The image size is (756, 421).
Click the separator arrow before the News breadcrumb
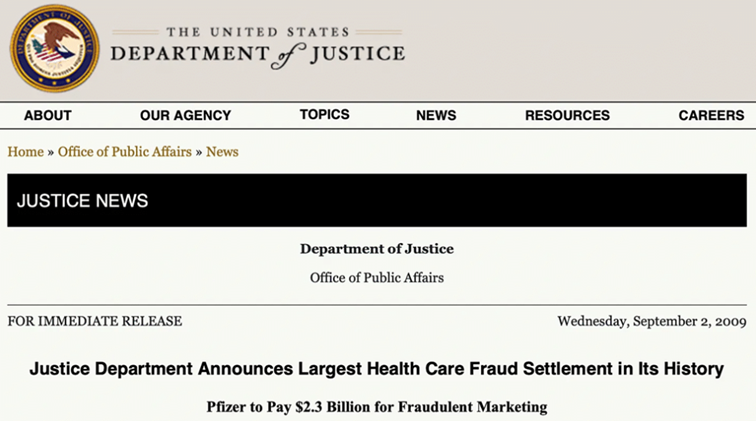[x=199, y=152]
